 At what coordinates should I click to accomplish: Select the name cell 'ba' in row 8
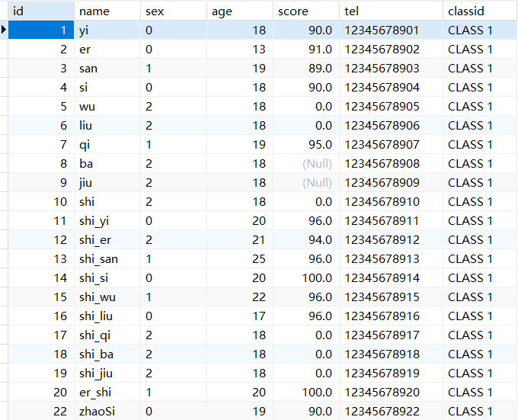(x=107, y=164)
